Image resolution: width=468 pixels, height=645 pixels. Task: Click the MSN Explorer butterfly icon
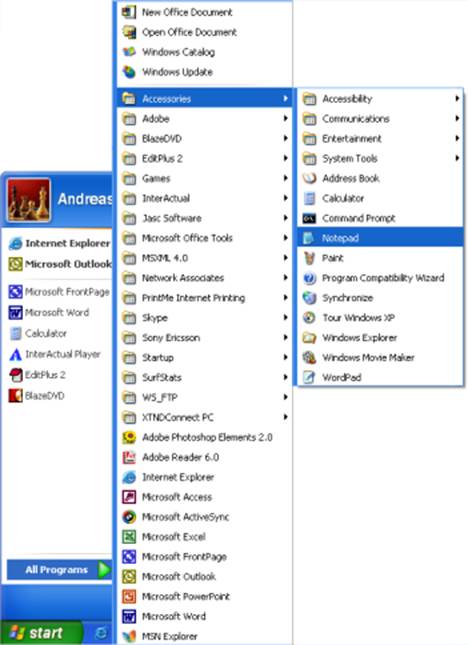(129, 636)
